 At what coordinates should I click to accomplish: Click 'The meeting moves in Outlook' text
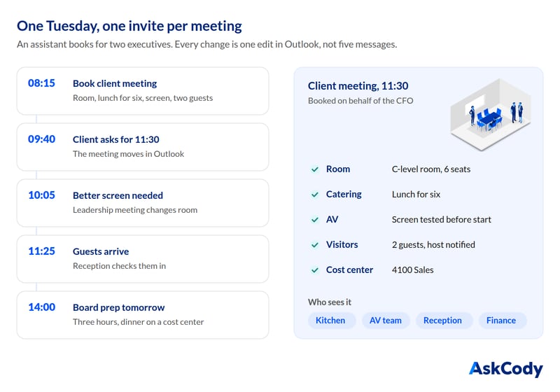(x=128, y=154)
